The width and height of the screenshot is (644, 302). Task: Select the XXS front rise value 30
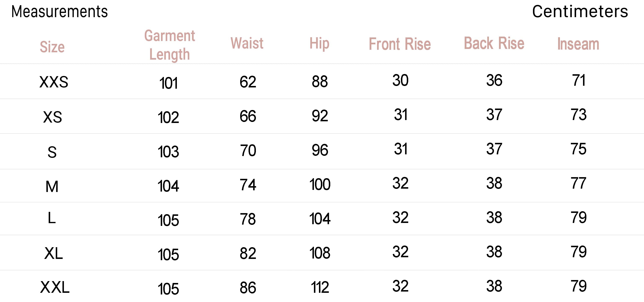tap(400, 80)
